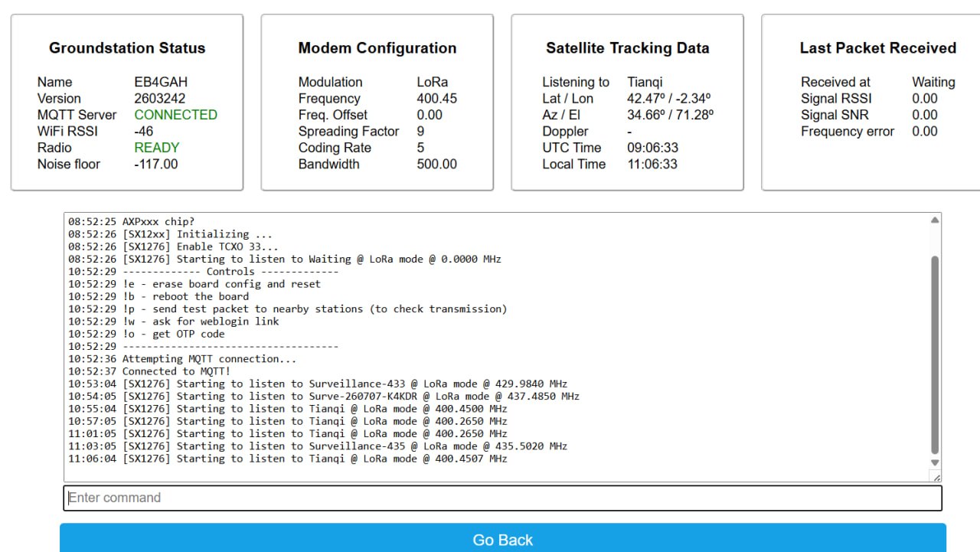Click the console scrollbar down arrow
Image resolution: width=980 pixels, height=552 pixels.
point(935,462)
